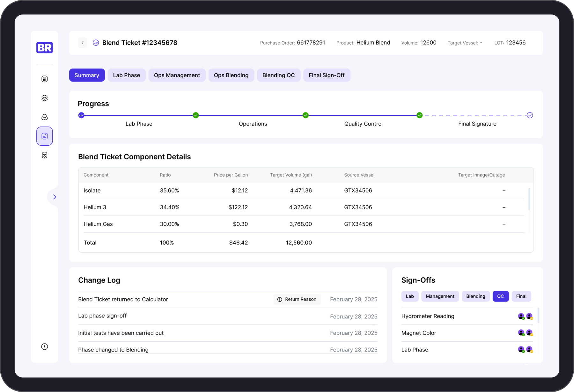574x392 pixels.
Task: Click the info alert icon at sidebar bottom
Action: pyautogui.click(x=45, y=347)
